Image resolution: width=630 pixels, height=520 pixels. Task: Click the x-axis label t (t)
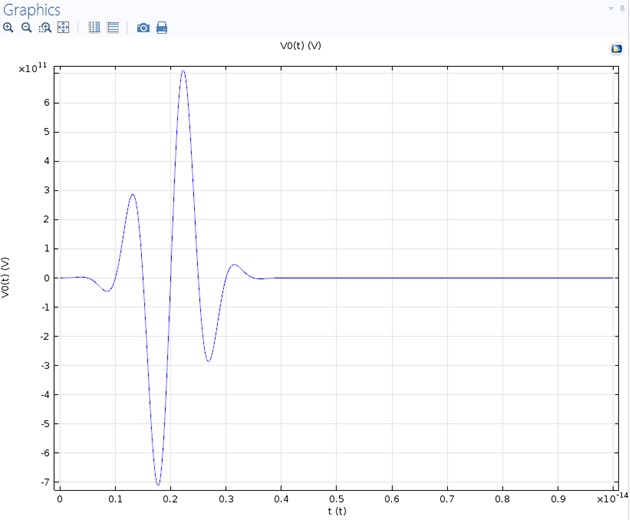coord(336,512)
